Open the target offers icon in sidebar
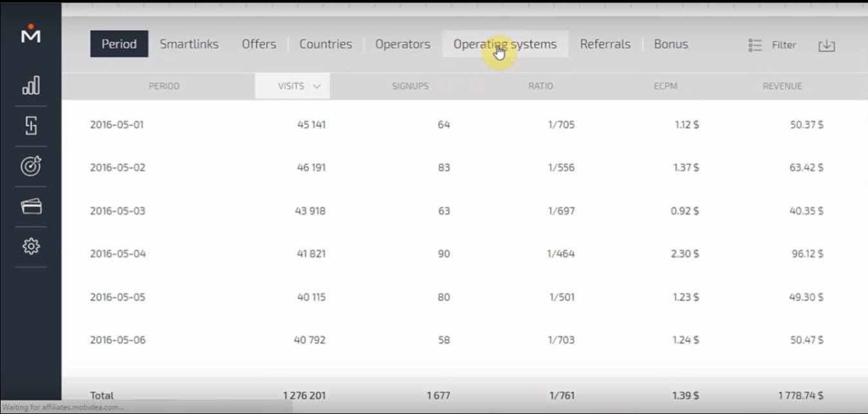This screenshot has height=414, width=868. click(31, 166)
